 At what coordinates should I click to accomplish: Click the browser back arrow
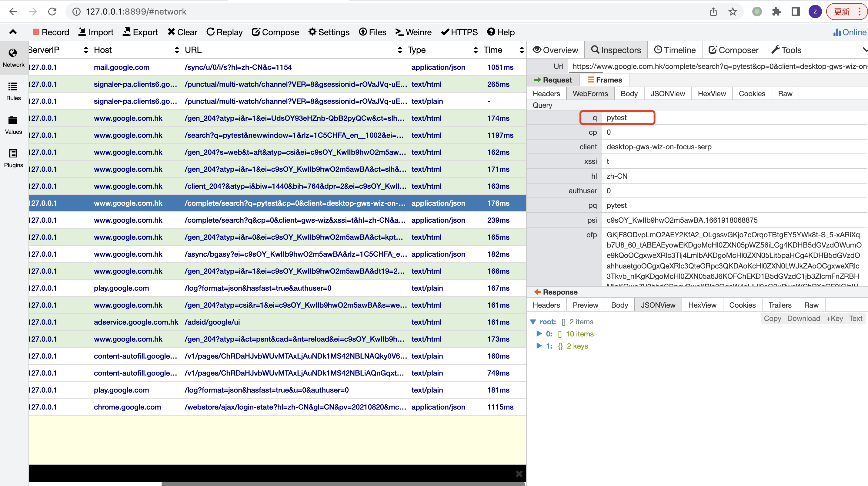[x=13, y=12]
